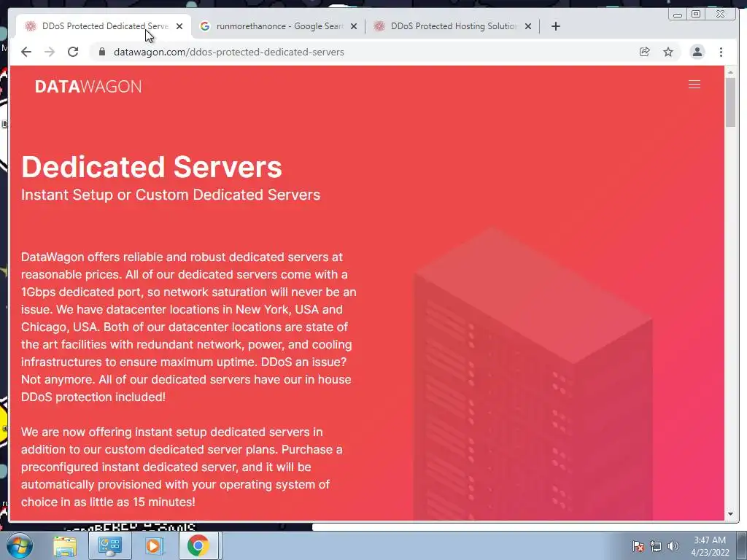Open the Chrome profile avatar
Screen dimensions: 747x560
tap(697, 52)
